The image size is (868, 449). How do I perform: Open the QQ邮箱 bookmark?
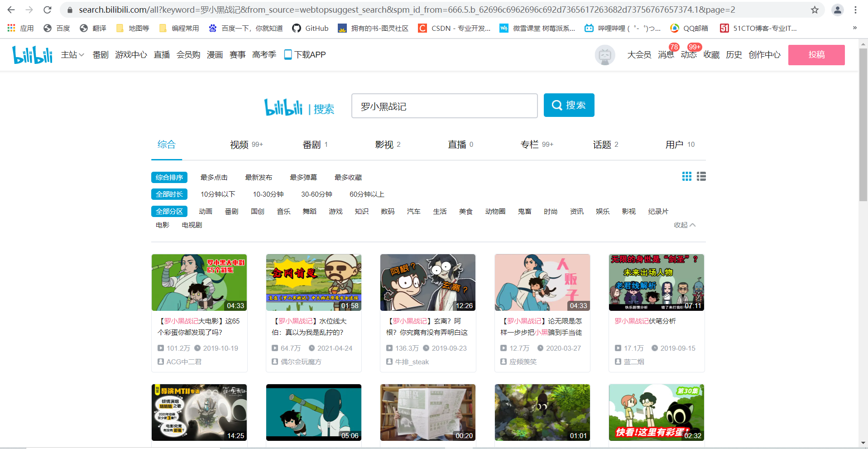(x=689, y=28)
